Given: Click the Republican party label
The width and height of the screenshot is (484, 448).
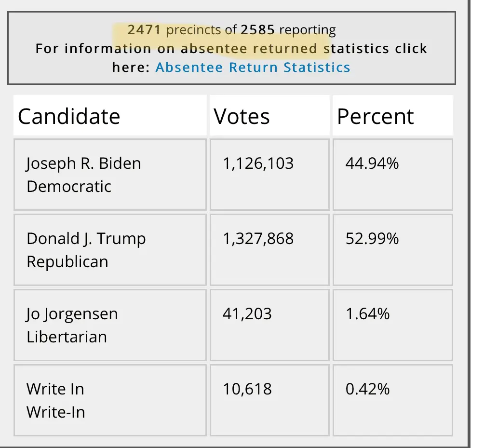Looking at the screenshot, I should pos(67,262).
